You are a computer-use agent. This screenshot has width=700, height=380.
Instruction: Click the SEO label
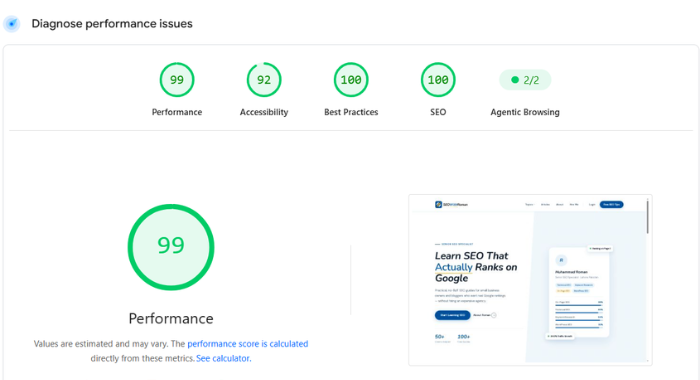click(x=438, y=112)
